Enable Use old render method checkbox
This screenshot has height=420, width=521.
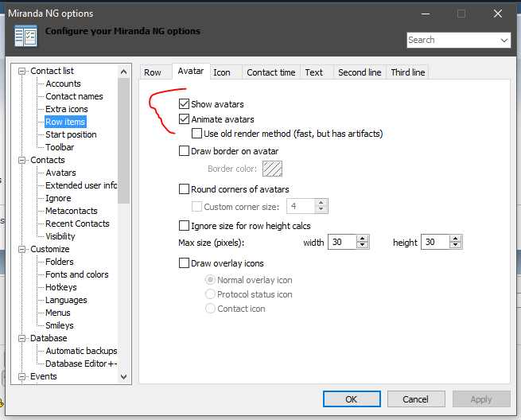pyautogui.click(x=196, y=134)
